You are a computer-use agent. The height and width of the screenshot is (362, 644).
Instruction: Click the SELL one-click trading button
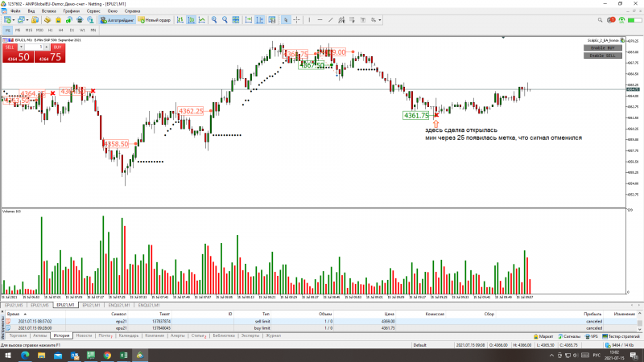10,47
